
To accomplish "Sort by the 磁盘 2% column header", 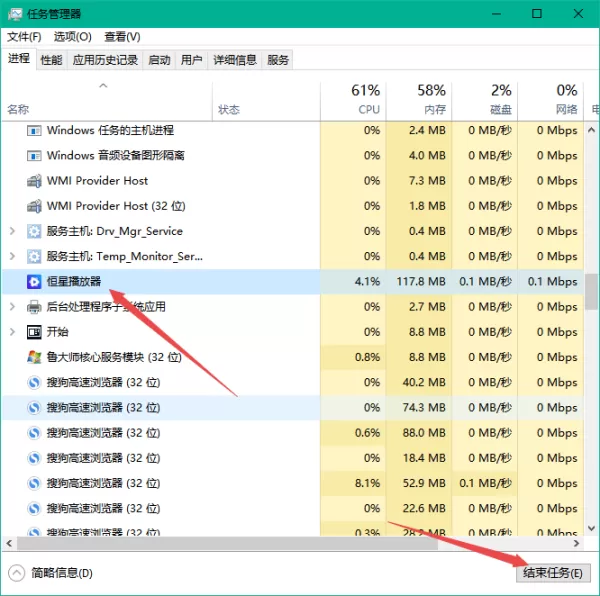I will pyautogui.click(x=485, y=100).
